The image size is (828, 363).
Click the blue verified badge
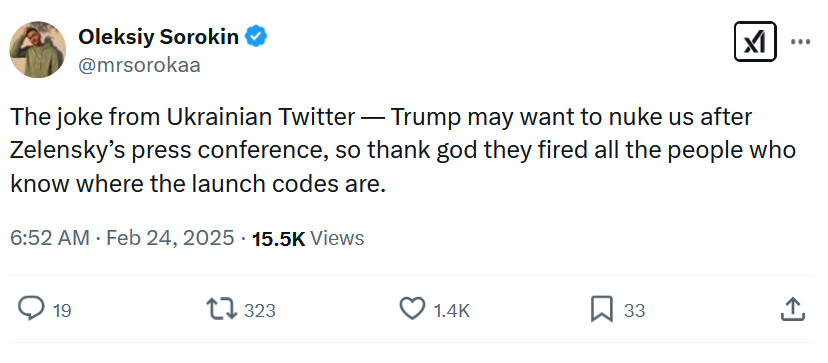257,36
